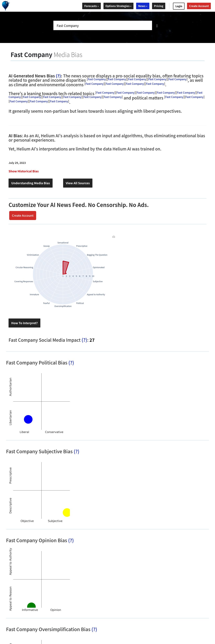215x644 pixels.
Task: Click the yellow dot on Subjective Bias chart
Action: [67, 512]
